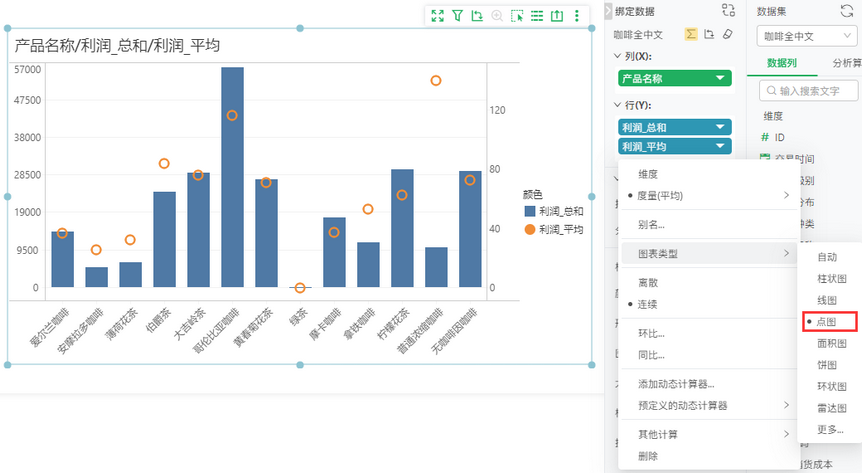
Task: Click the chart title 产品名称/利润_总和/利润_平均
Action: coord(117,45)
